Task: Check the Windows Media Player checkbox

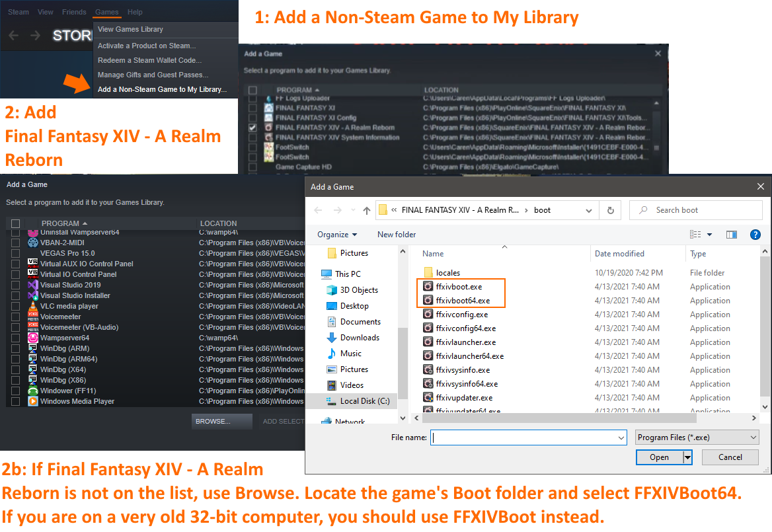Action: [16, 401]
